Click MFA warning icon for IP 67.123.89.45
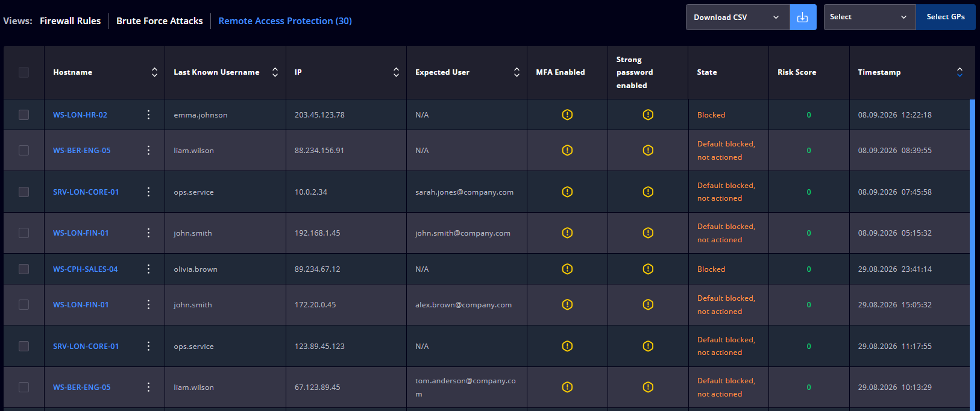Viewport: 980px width, 411px height. (567, 387)
